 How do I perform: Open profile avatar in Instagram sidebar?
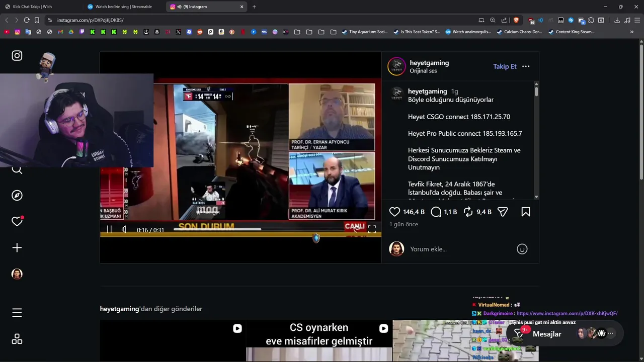17,274
